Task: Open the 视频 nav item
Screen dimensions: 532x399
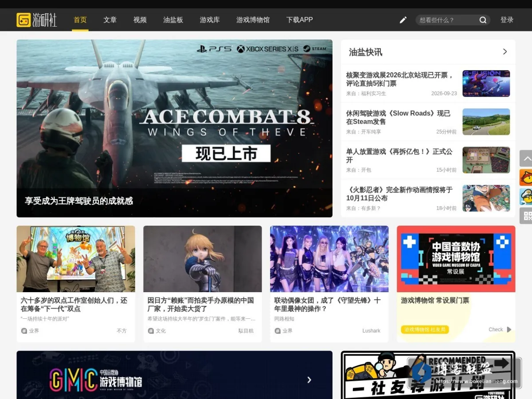Action: point(140,20)
